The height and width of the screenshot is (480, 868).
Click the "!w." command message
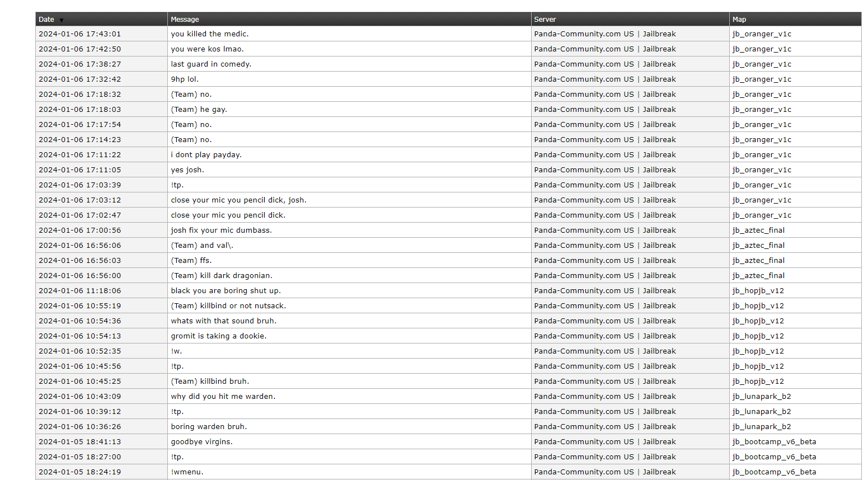pyautogui.click(x=176, y=351)
